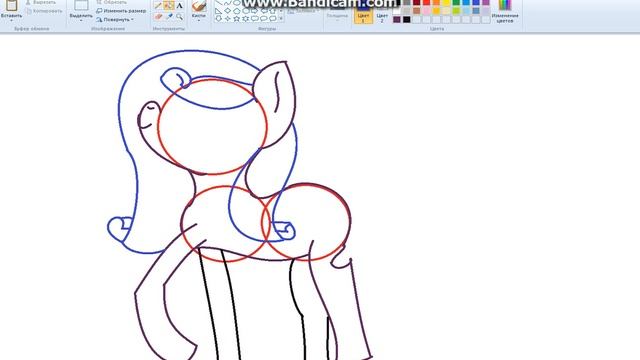Pick the lime color swatch

456,11
